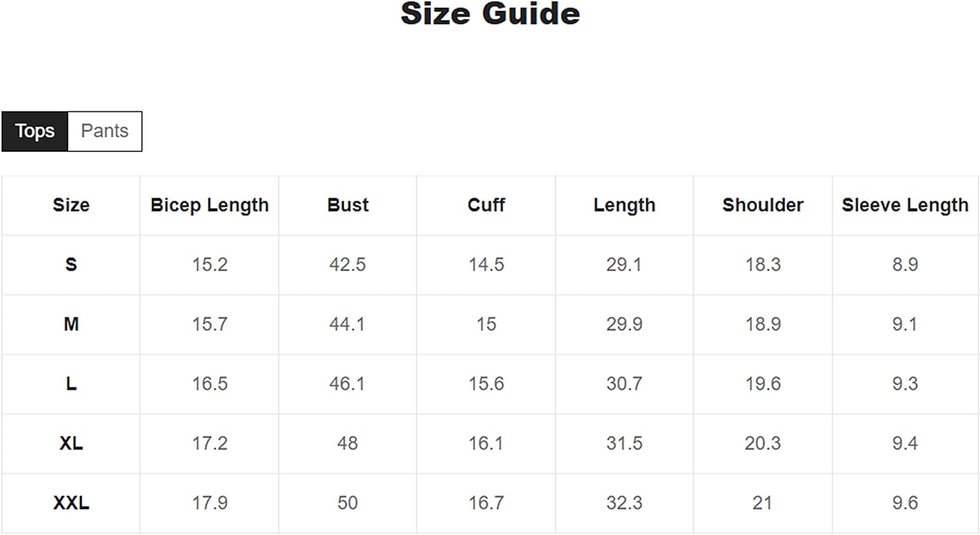This screenshot has width=980, height=535.
Task: Select the Tops tab
Action: 35,131
